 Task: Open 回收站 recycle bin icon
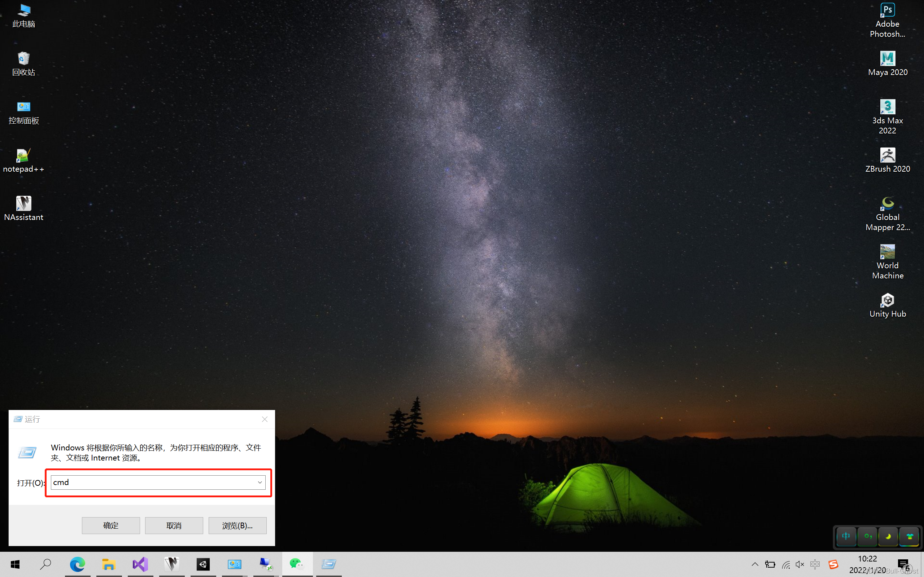click(x=23, y=63)
